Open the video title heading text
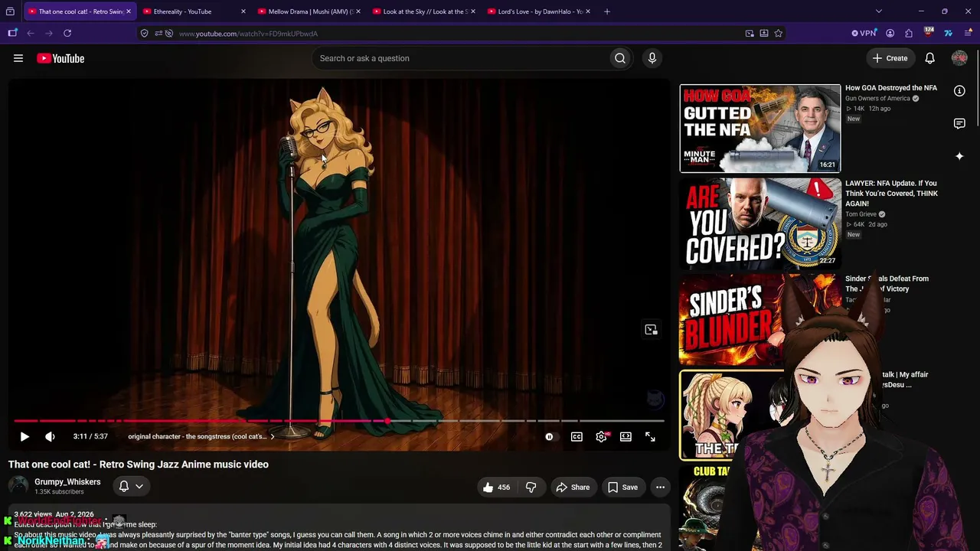This screenshot has height=551, width=980. click(139, 465)
